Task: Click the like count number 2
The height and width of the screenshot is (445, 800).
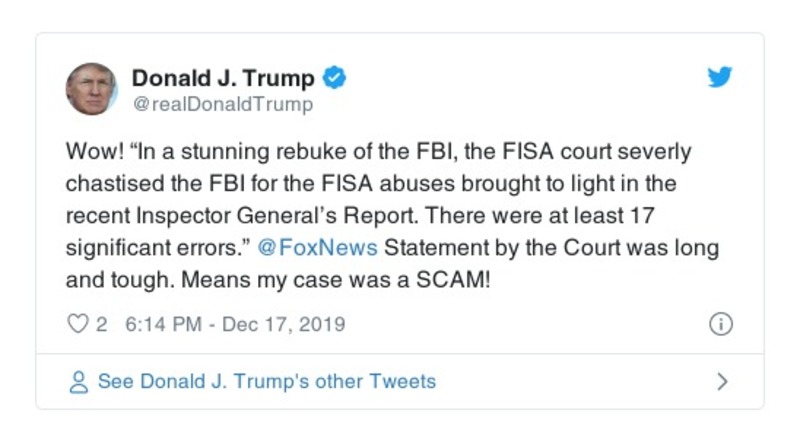Action: tap(101, 324)
